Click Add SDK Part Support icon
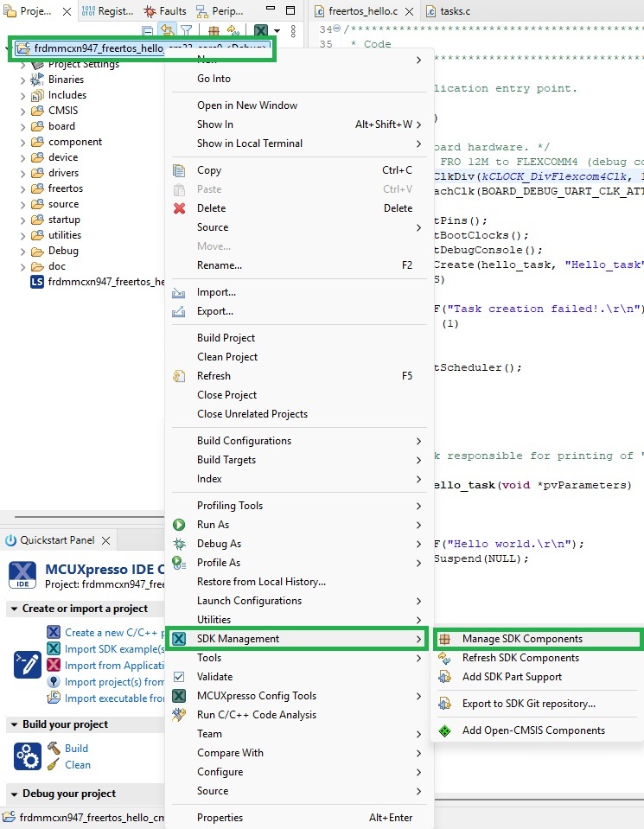 click(x=444, y=677)
